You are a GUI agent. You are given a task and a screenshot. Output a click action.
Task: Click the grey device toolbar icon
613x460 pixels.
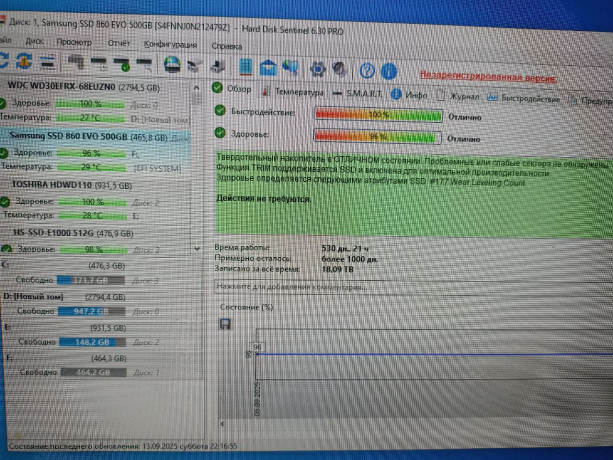click(76, 62)
